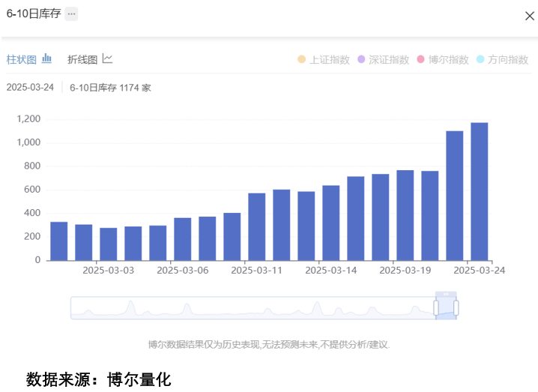Screen dimensions: 538x392
Task: Click the right handle of the zoom slider
Action: tap(456, 308)
